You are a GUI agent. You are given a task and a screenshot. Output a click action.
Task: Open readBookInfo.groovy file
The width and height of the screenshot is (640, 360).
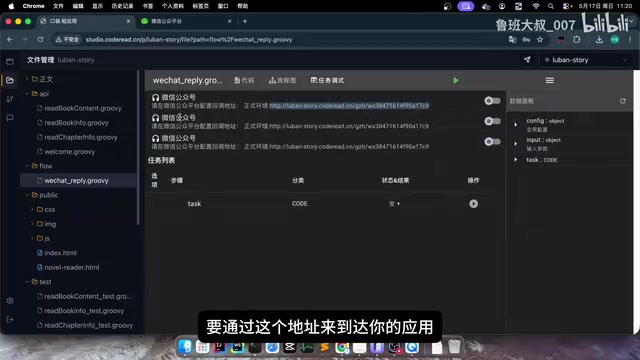[x=76, y=122]
